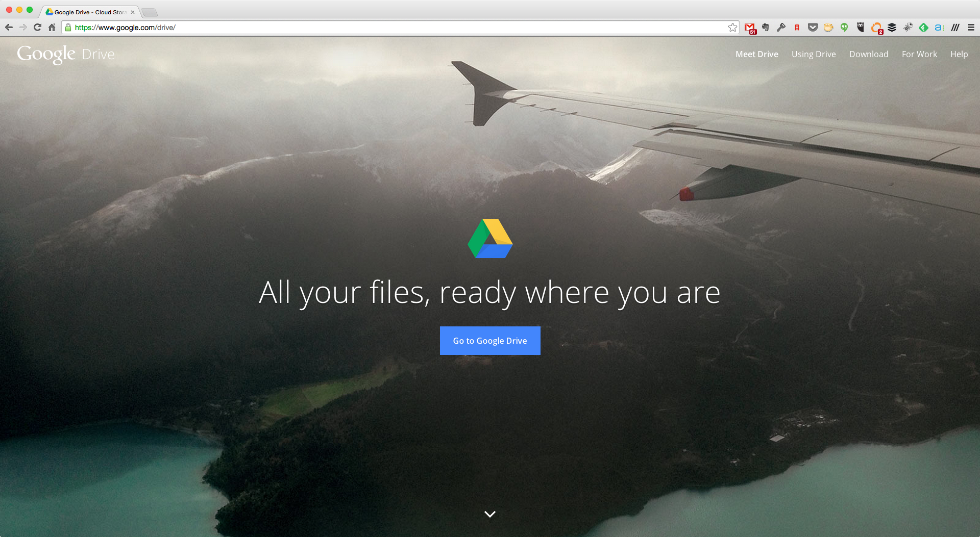Open a new tab
980x537 pixels.
tap(150, 12)
